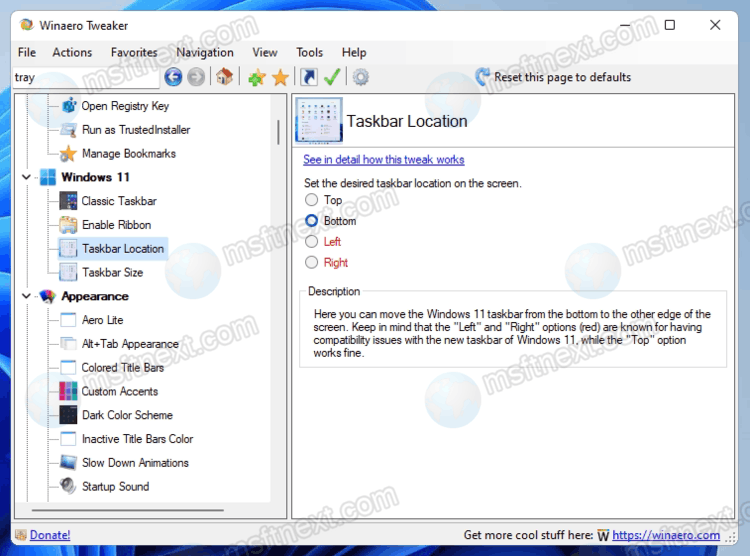The height and width of the screenshot is (556, 750).
Task: Collapse the Windows 11 tree section
Action: point(26,177)
